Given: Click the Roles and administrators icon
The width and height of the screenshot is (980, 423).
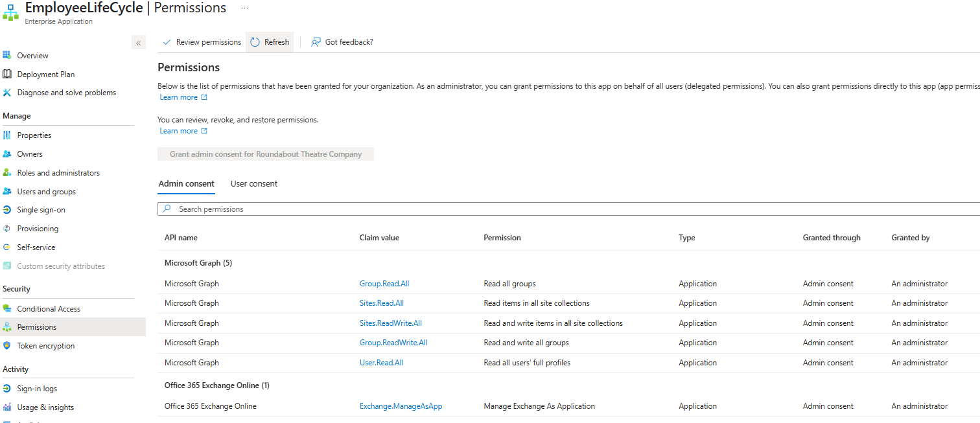Looking at the screenshot, I should pyautogui.click(x=7, y=173).
